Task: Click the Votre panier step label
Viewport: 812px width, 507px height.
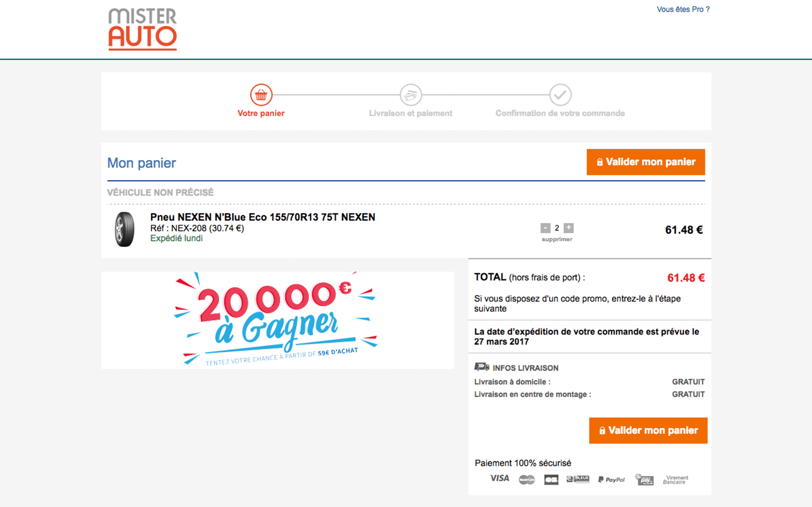Action: [261, 113]
